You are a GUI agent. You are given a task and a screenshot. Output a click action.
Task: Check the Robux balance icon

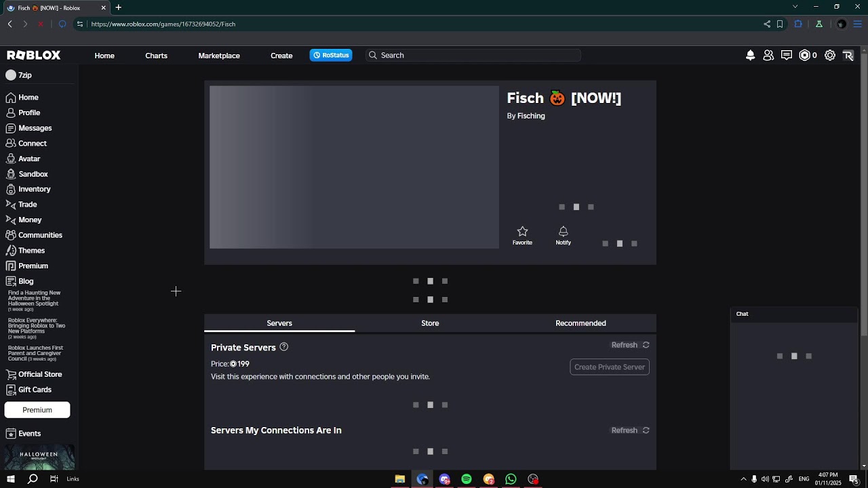point(805,56)
